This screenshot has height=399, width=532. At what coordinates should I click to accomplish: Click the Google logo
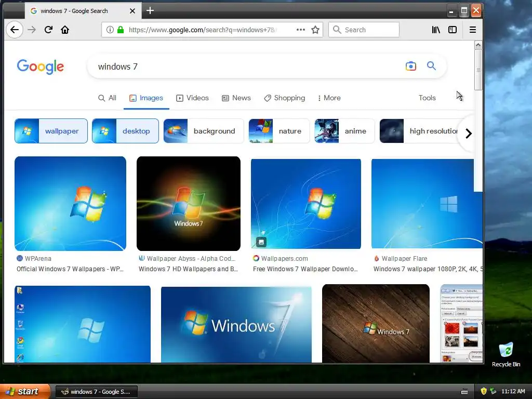(x=41, y=66)
